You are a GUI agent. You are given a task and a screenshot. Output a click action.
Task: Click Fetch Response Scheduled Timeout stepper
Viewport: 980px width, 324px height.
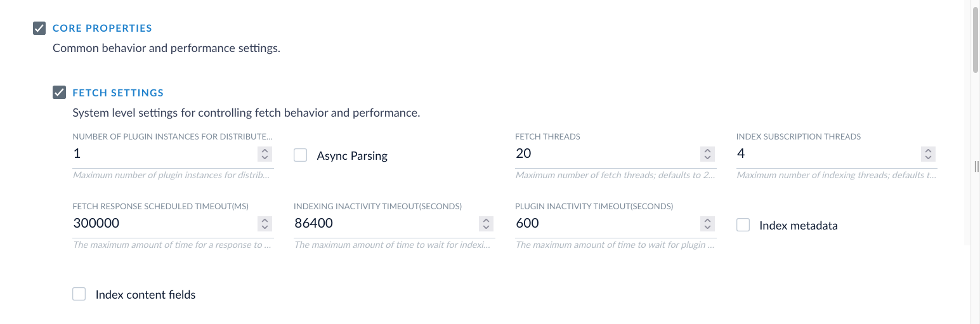coord(265,224)
